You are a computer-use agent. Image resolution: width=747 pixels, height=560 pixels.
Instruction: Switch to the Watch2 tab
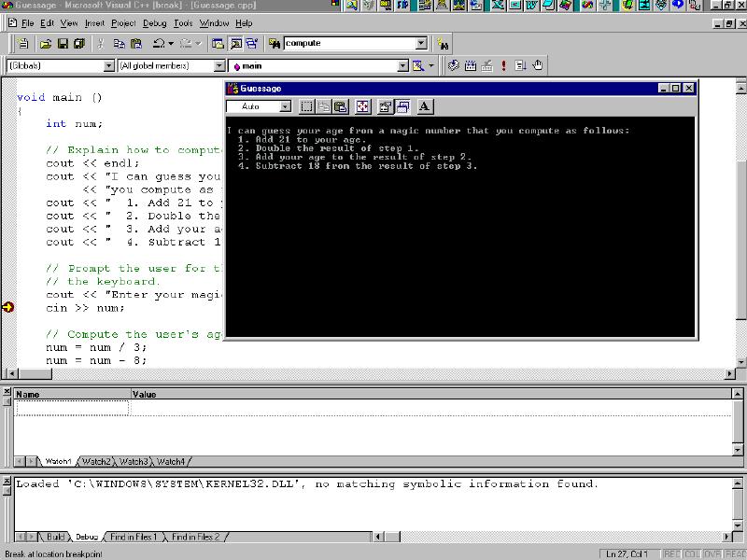click(x=96, y=461)
